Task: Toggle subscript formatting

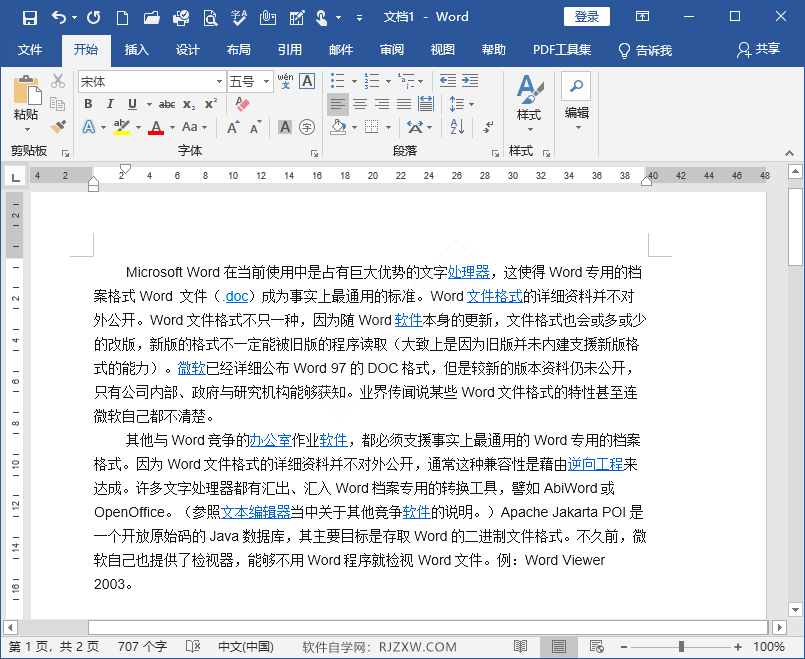Action: point(189,102)
